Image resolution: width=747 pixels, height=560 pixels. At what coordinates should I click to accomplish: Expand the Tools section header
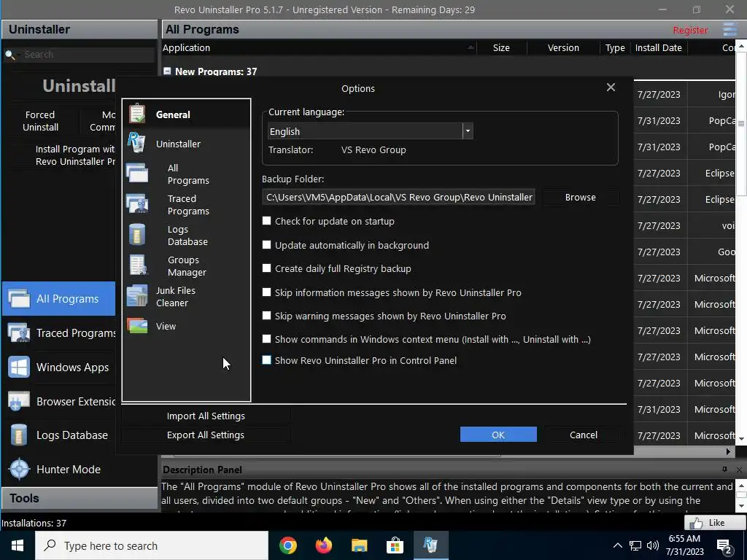pyautogui.click(x=79, y=498)
